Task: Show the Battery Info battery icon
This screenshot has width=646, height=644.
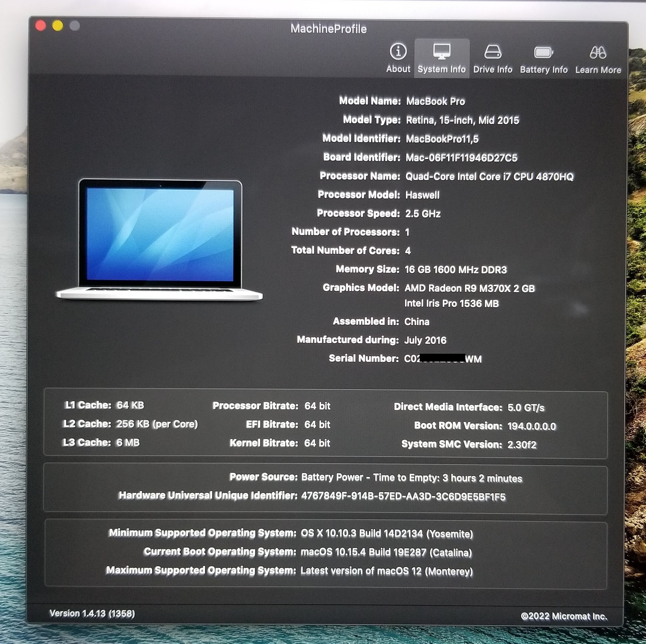Action: [543, 52]
